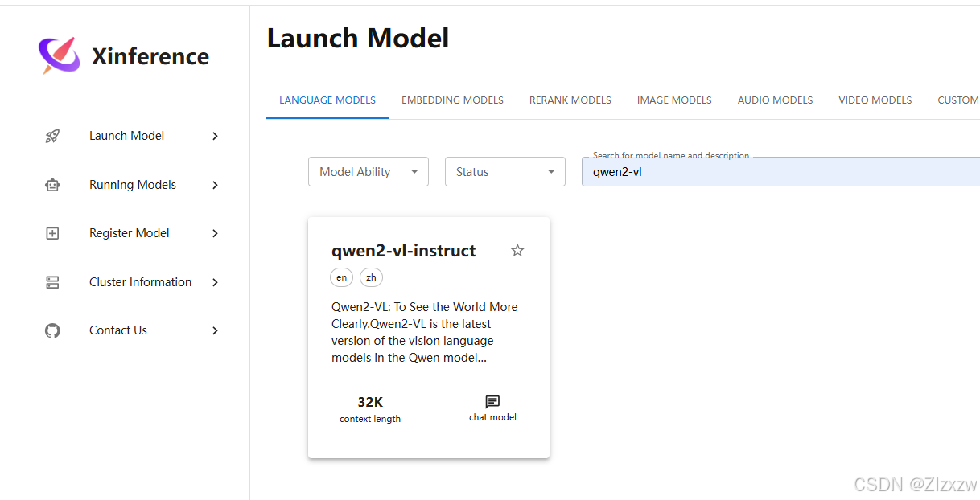Screen dimensions: 980x500
Task: Expand the Cluster Information sidebar chevron
Action: (215, 282)
